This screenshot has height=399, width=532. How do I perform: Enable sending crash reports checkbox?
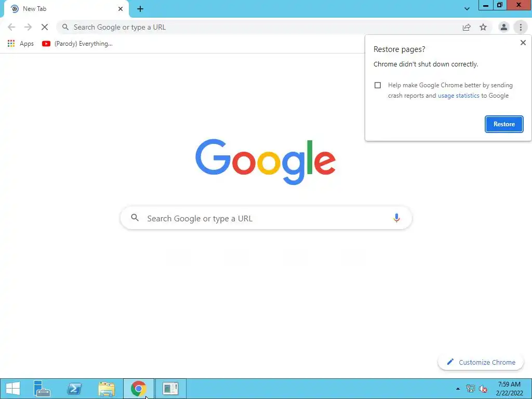click(x=378, y=85)
